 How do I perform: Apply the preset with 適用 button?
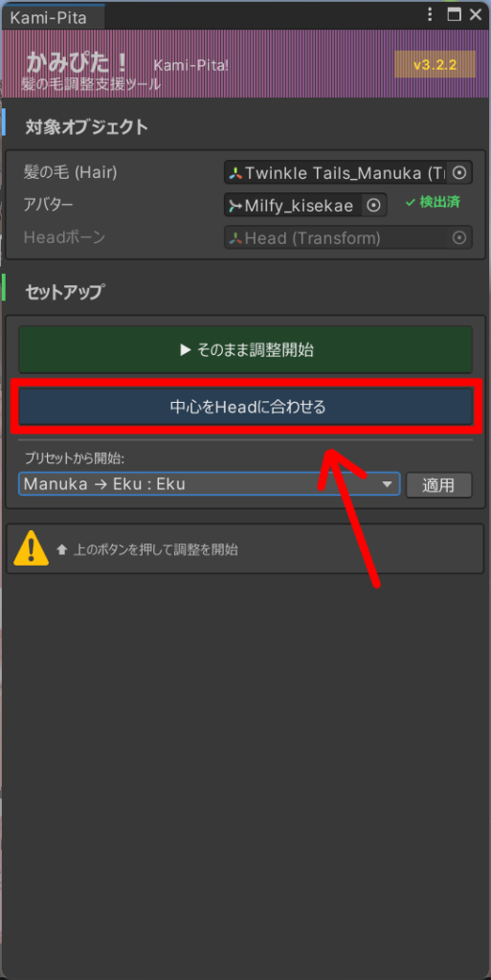pyautogui.click(x=438, y=484)
